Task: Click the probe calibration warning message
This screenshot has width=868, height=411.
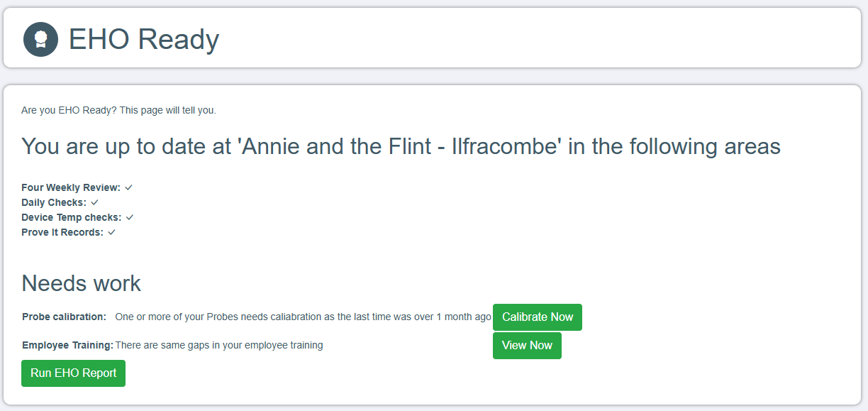Action: click(303, 317)
